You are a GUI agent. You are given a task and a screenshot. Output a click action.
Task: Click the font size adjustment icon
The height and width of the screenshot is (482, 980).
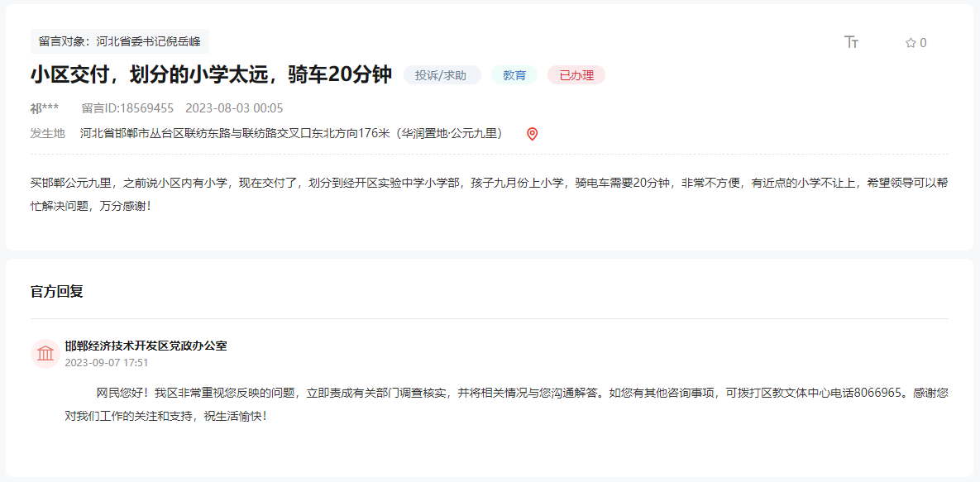pyautogui.click(x=851, y=42)
